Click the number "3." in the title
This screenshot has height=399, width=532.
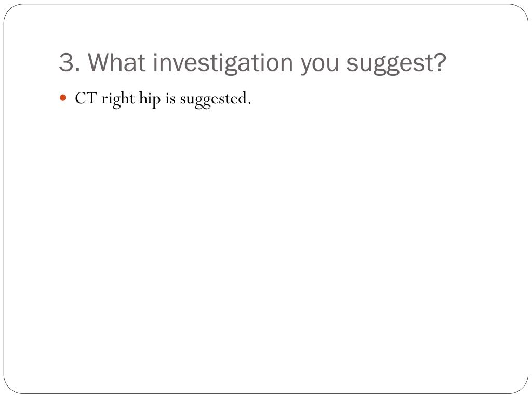point(70,63)
